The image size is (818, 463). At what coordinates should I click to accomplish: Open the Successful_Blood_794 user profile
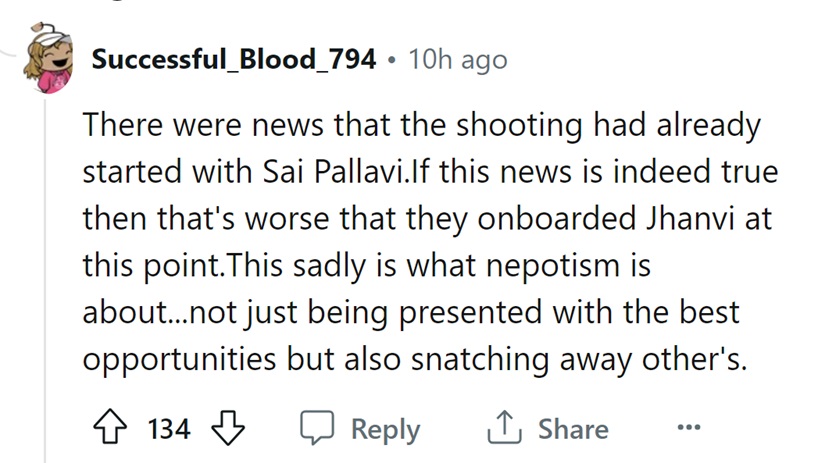pos(234,59)
